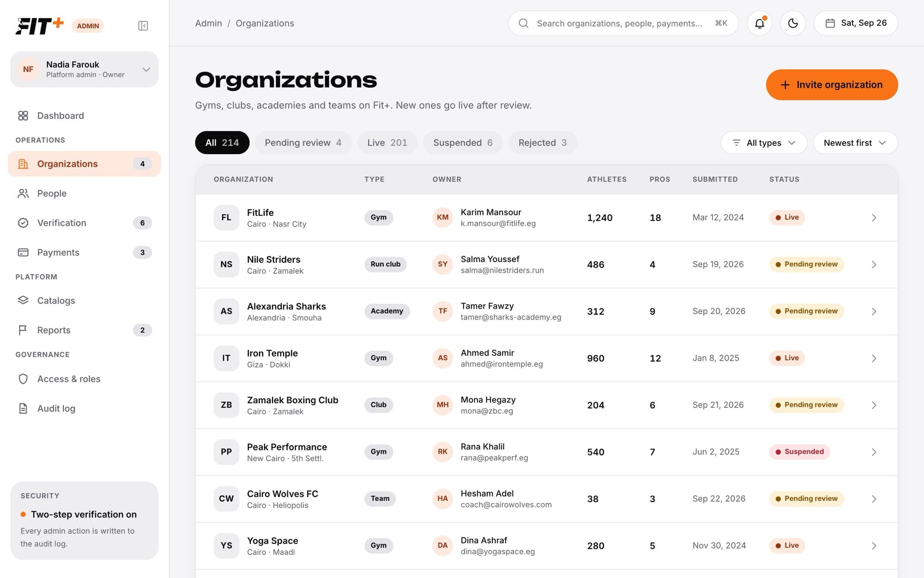Open the All types filter dropdown
Screen dimensions: 924x578
coord(764,143)
